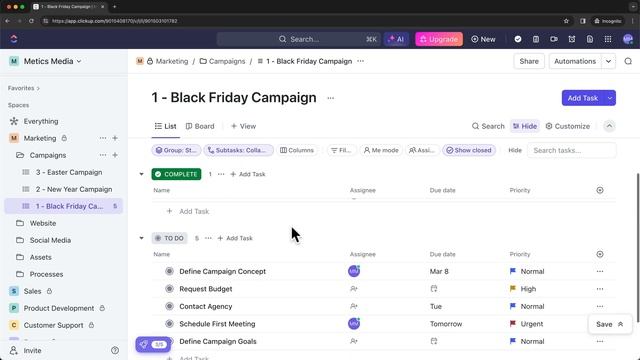Click the Upgrade button
The width and height of the screenshot is (640, 360).
click(439, 39)
